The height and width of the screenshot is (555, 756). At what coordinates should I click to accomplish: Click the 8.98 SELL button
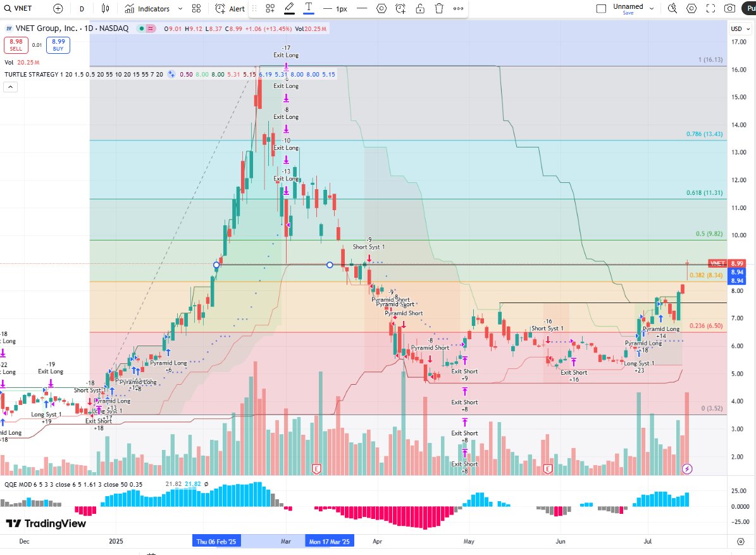(x=16, y=45)
